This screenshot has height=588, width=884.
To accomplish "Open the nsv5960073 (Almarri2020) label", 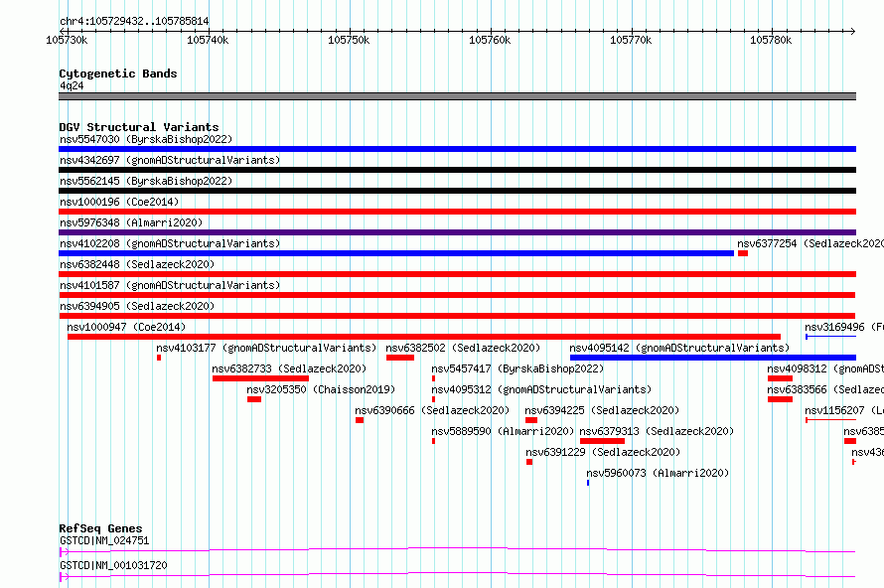I will (658, 473).
